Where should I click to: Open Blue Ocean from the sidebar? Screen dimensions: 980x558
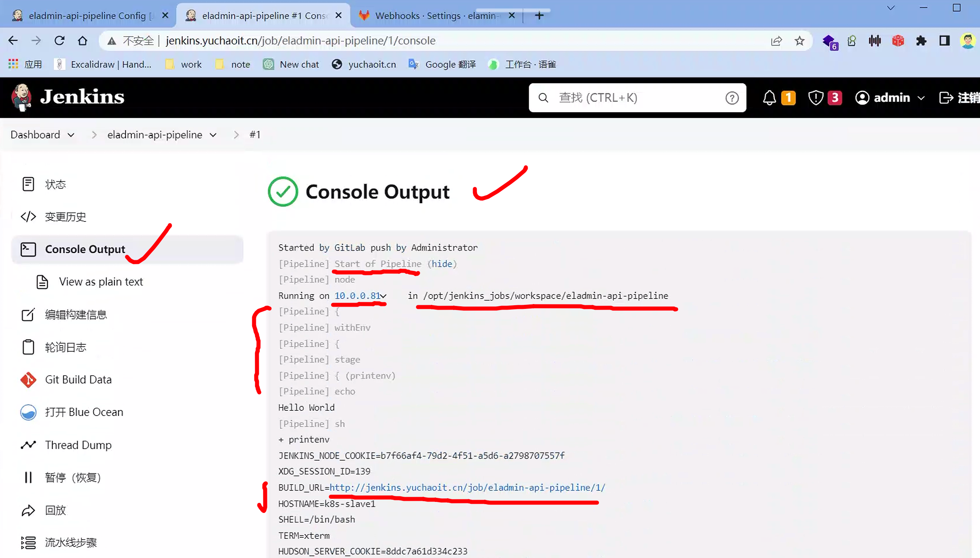84,412
